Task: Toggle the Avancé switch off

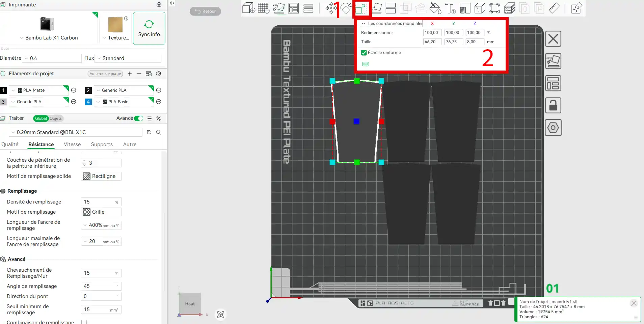Action: [x=138, y=118]
